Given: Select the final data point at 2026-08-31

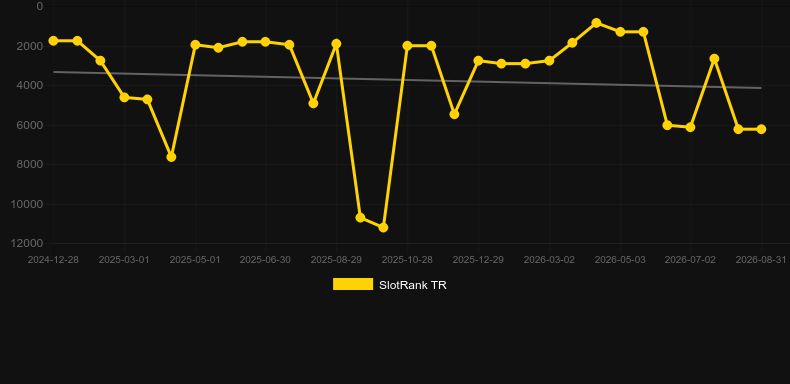Looking at the screenshot, I should click(761, 130).
